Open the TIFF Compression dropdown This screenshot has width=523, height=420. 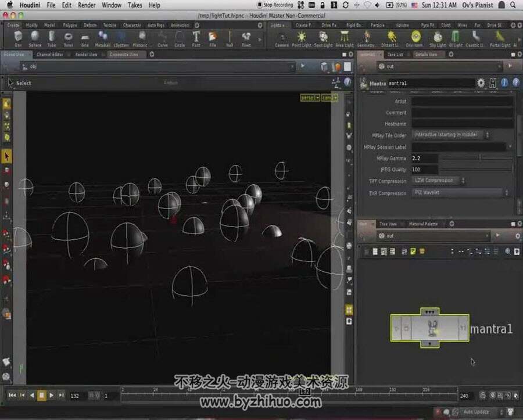point(439,180)
